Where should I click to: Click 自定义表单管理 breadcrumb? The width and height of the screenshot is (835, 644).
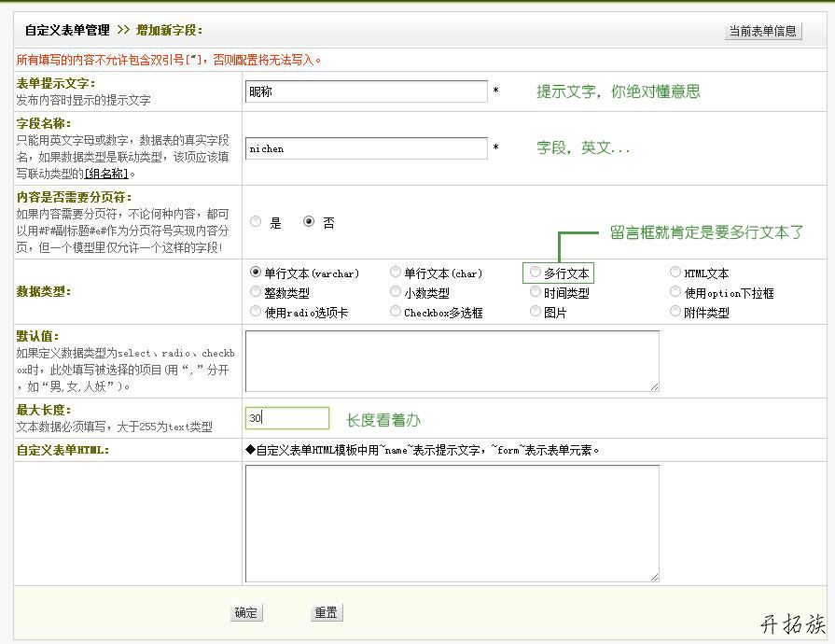(67, 31)
